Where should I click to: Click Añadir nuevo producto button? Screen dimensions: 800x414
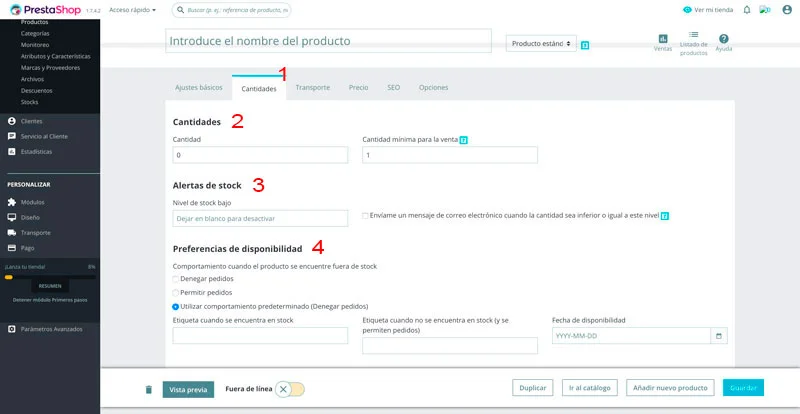click(670, 388)
